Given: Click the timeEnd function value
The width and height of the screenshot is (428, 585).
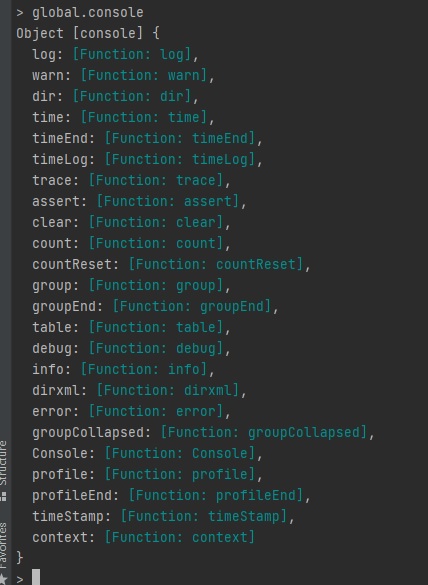Looking at the screenshot, I should 179,138.
